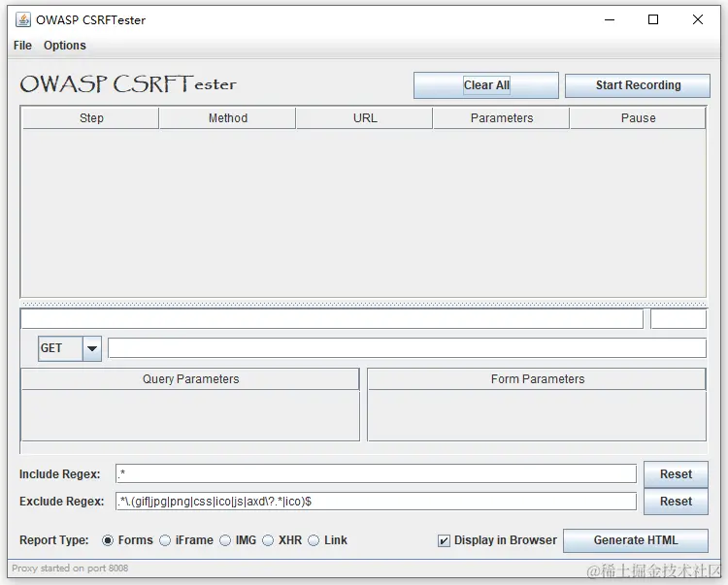Close the CSRFTester window
The height and width of the screenshot is (585, 728).
[697, 20]
